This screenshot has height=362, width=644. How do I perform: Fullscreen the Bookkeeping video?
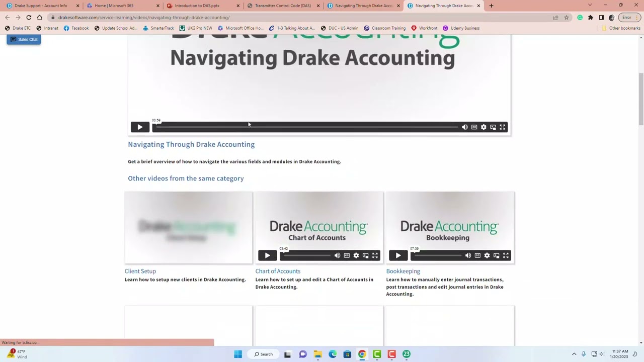pyautogui.click(x=506, y=255)
